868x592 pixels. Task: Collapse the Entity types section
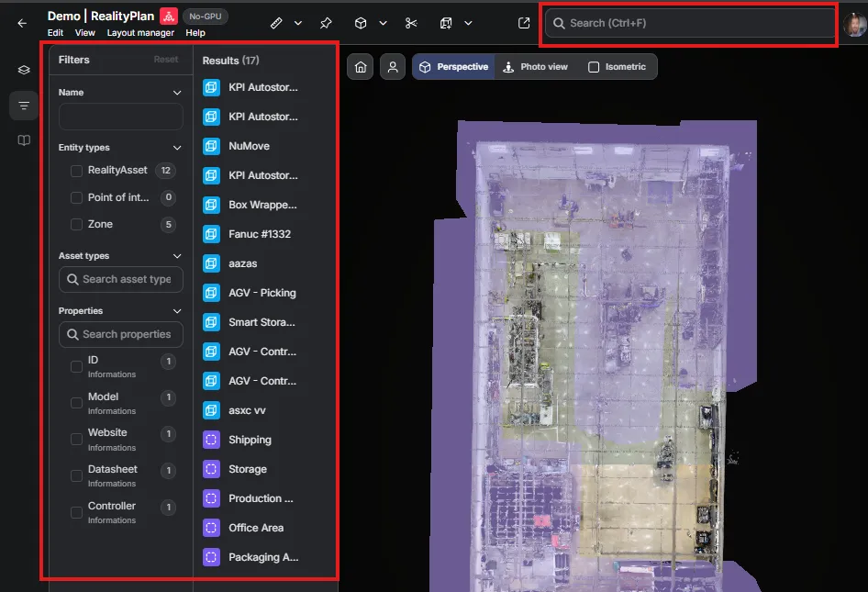tap(177, 148)
